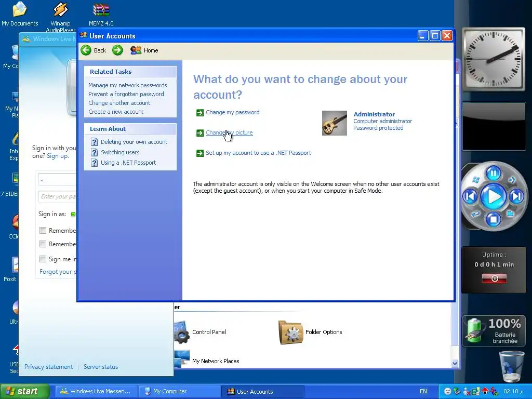Click the Messenger email address field

[x=57, y=179]
